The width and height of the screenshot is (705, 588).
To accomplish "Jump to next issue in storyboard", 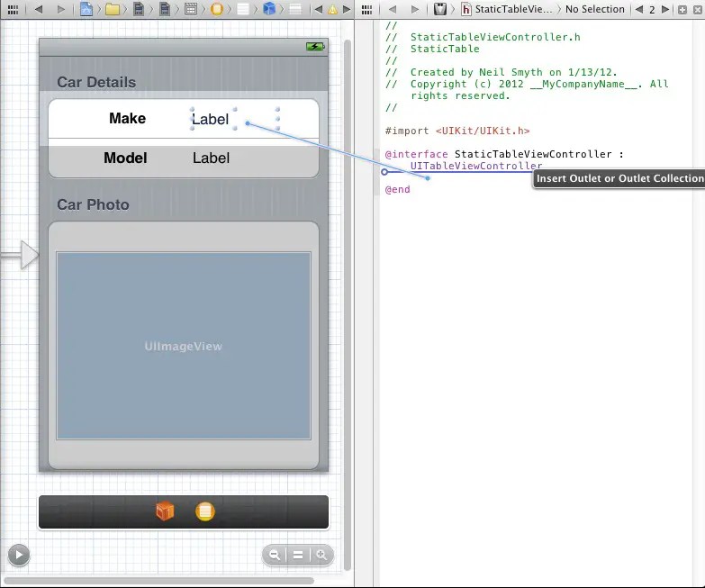I will pos(347,9).
